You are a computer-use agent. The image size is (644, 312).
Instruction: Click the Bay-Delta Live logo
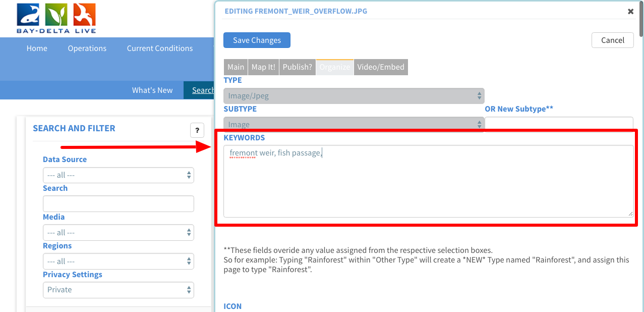(56, 18)
